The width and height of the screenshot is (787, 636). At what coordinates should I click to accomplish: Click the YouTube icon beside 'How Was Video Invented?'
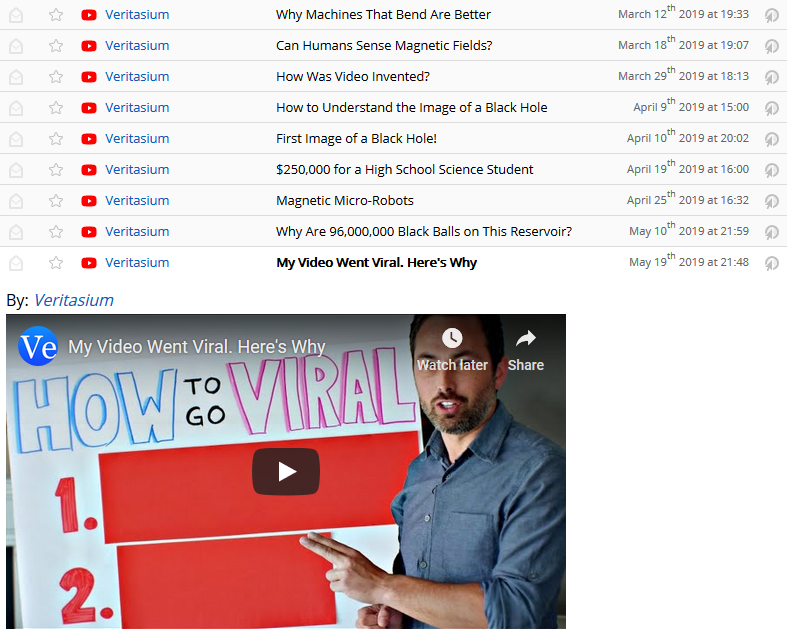pyautogui.click(x=89, y=77)
